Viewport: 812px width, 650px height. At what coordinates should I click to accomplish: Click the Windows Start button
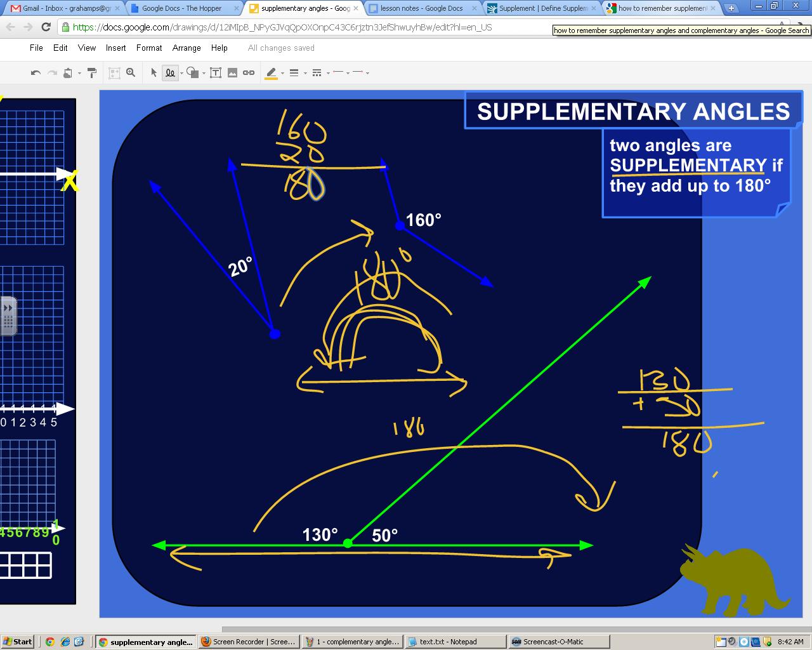18,642
